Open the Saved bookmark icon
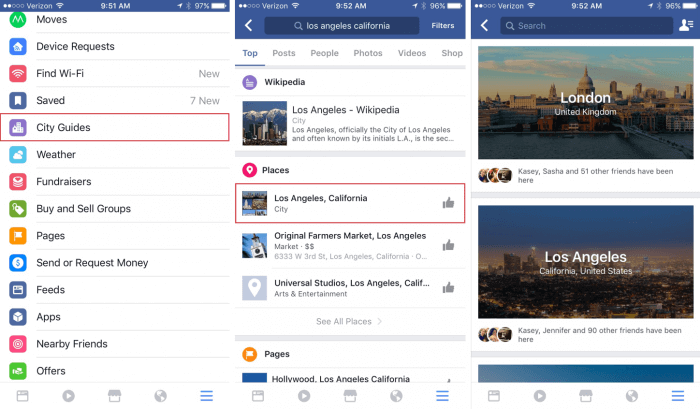 18,100
